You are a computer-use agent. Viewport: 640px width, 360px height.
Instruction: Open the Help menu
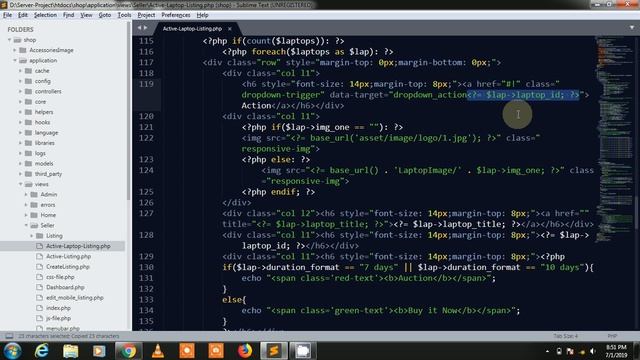[202, 15]
